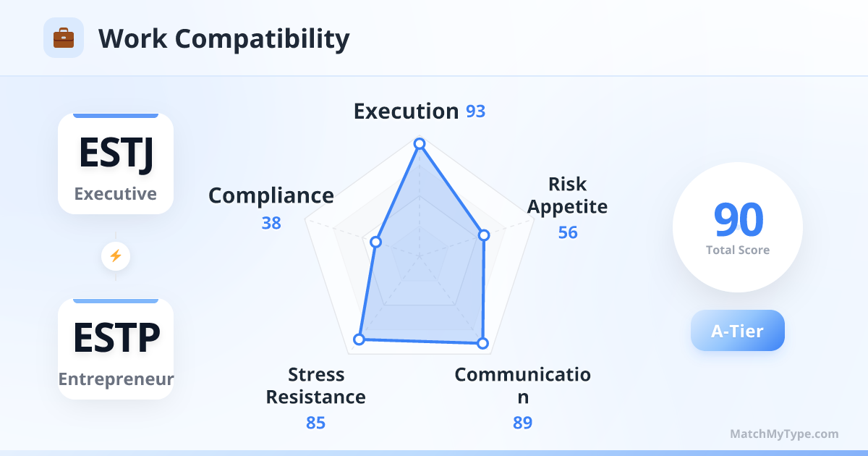Click the briefcase icon in the header

click(64, 38)
